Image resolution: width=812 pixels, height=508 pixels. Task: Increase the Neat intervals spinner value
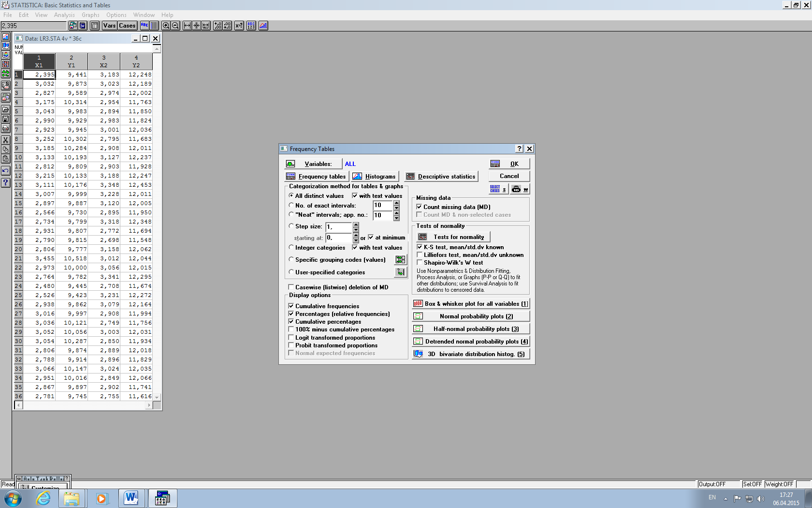pyautogui.click(x=396, y=213)
